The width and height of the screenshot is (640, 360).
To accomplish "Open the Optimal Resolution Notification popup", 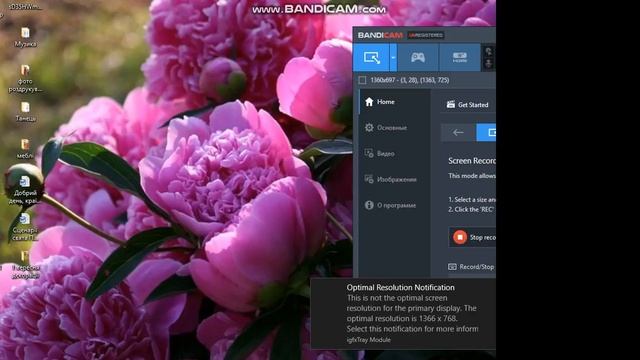I will (x=403, y=313).
